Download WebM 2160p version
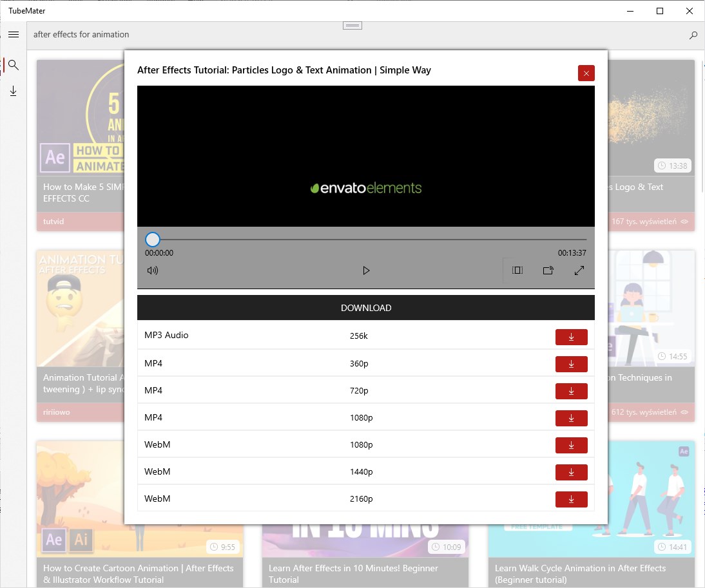The height and width of the screenshot is (588, 705). pyautogui.click(x=572, y=499)
